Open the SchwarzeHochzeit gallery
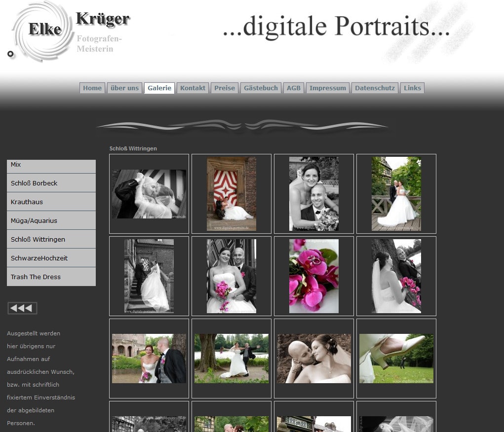This screenshot has height=432, width=504. tap(51, 258)
